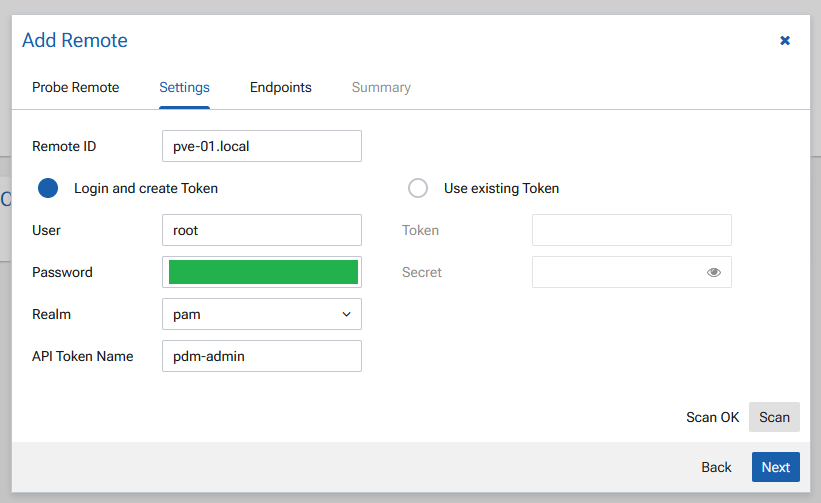
Task: Open the Endpoints tab
Action: click(x=281, y=87)
